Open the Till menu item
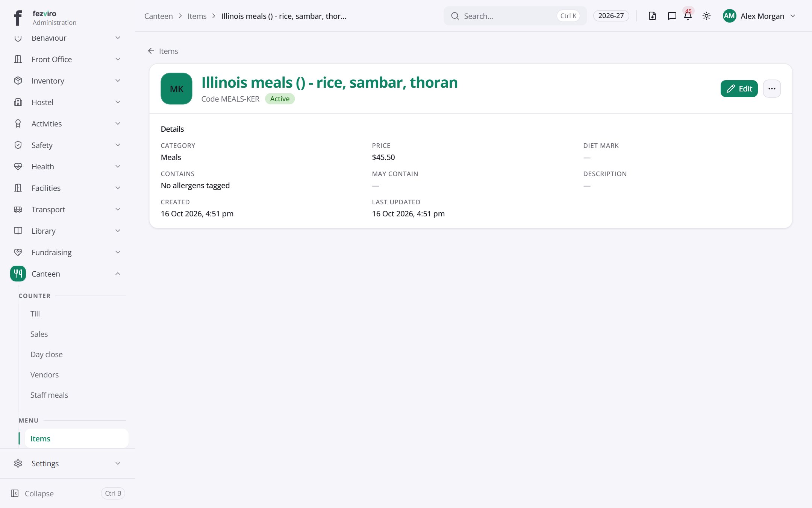The width and height of the screenshot is (812, 508). click(x=76, y=314)
